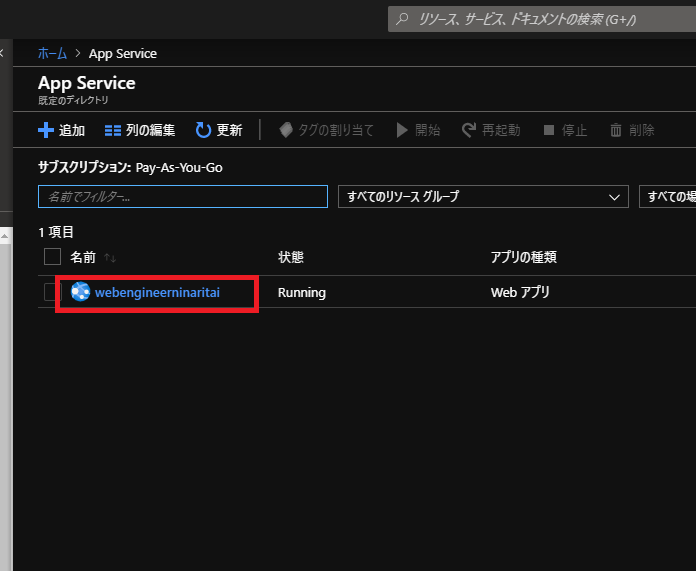Click the 状態 (status) column header
The image size is (696, 571).
tap(291, 257)
